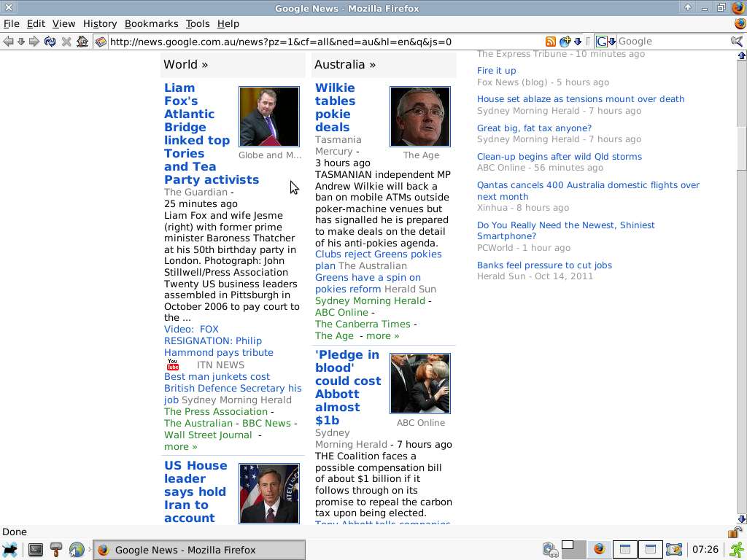Expand the Australia section heading
The height and width of the screenshot is (560, 747).
tap(345, 64)
